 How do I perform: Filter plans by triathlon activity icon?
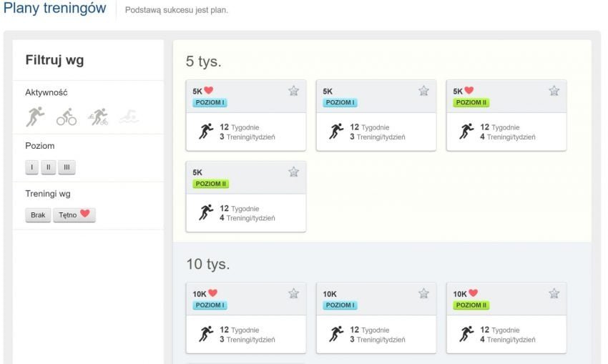97,117
